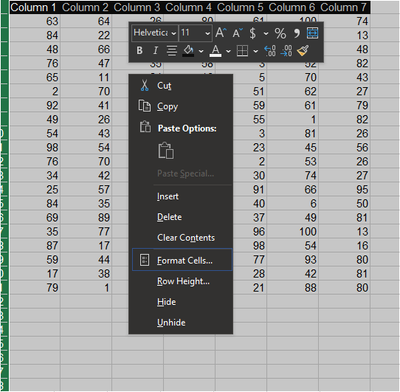Select the Column 5 header cell
The height and width of the screenshot is (392, 400).
click(x=241, y=7)
